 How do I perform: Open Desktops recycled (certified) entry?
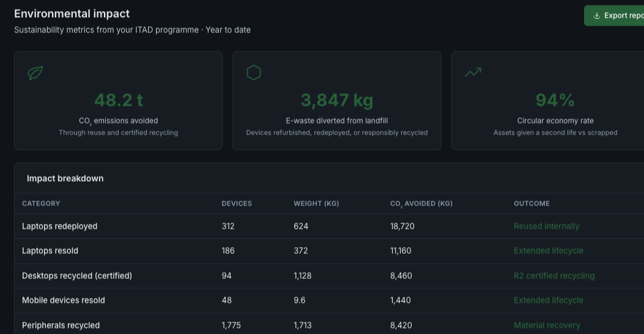tap(77, 276)
